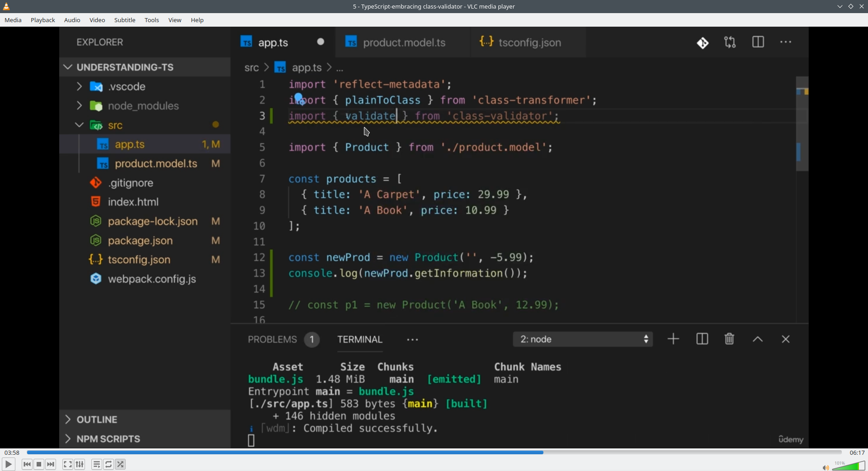Open the Media menu
The image size is (868, 471).
pos(13,20)
